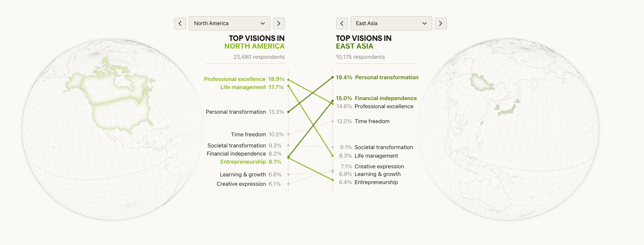Click Financial independence 15.0% in East Asia

point(377,98)
